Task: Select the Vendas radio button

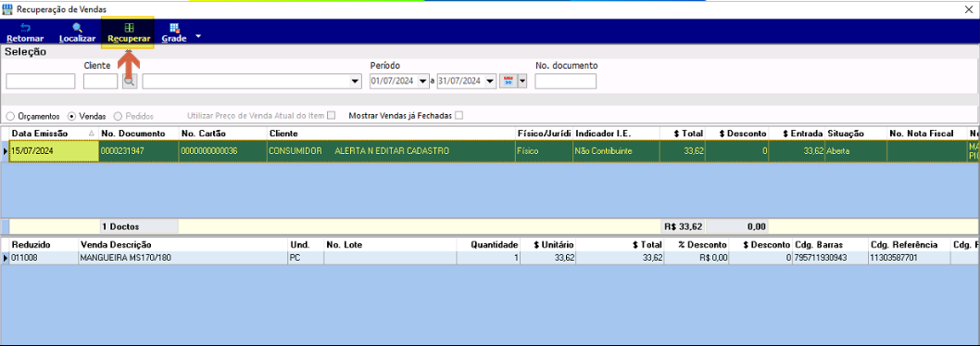Action: coord(72,116)
